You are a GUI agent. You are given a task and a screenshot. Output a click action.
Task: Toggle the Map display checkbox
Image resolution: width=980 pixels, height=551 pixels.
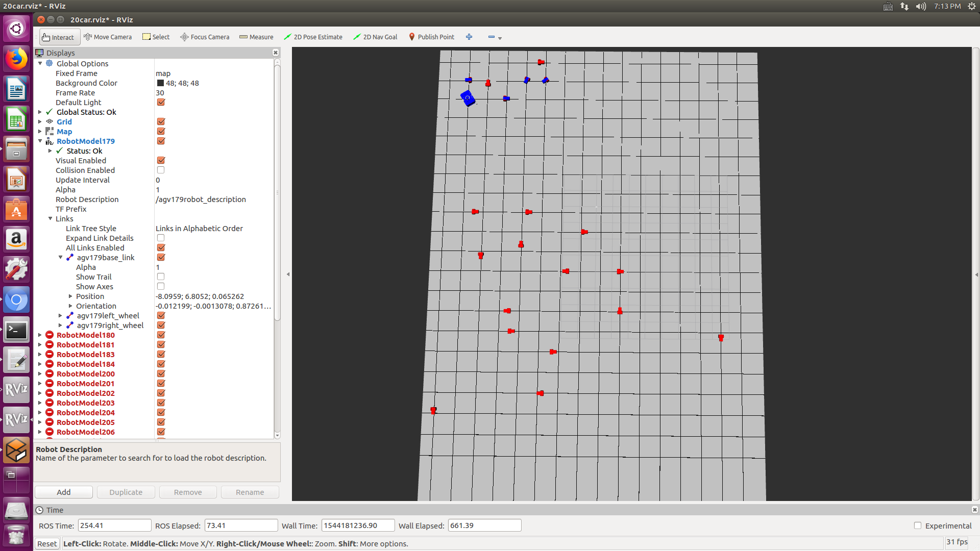click(x=161, y=131)
